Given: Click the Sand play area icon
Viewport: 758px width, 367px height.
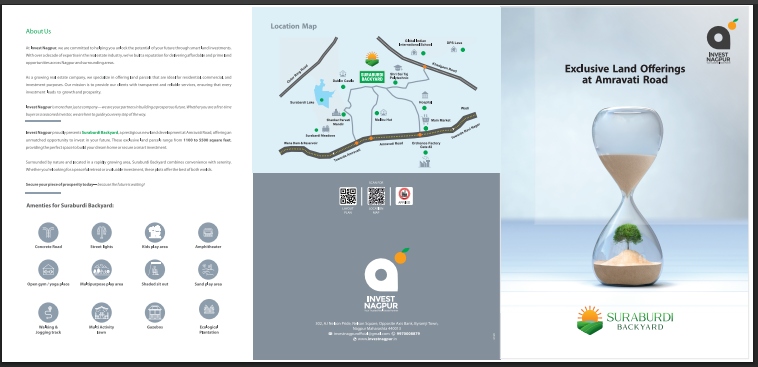Looking at the screenshot, I should (208, 270).
